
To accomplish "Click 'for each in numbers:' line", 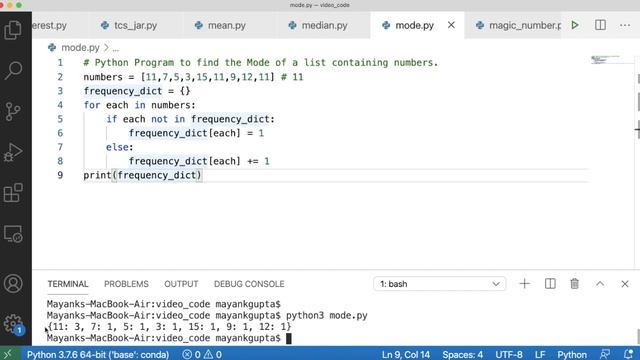I will (x=139, y=105).
